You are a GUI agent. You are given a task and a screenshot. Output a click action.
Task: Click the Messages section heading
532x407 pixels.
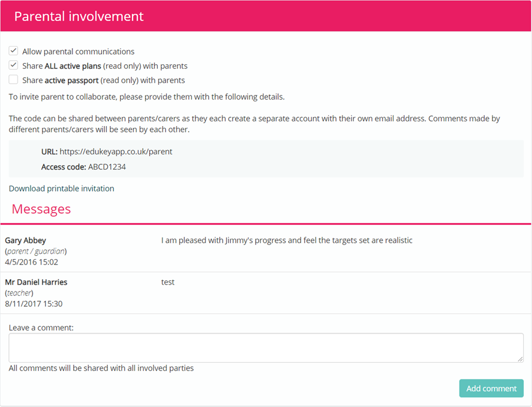click(41, 209)
